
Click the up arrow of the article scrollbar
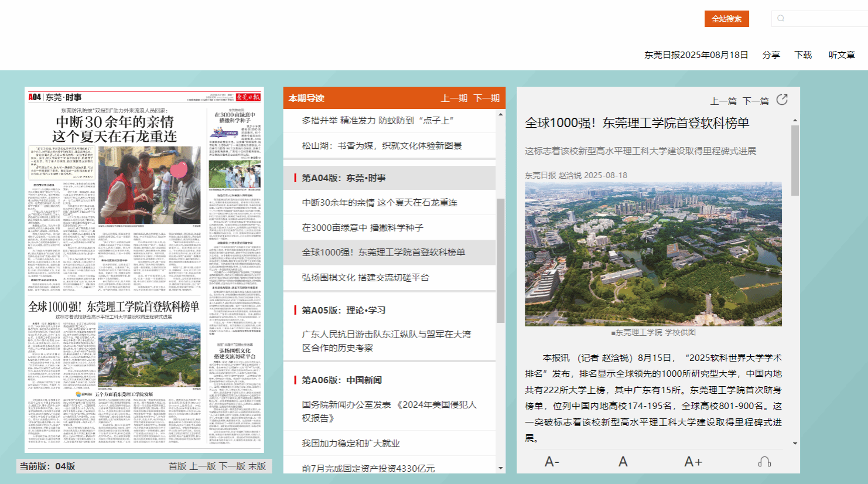pyautogui.click(x=795, y=120)
